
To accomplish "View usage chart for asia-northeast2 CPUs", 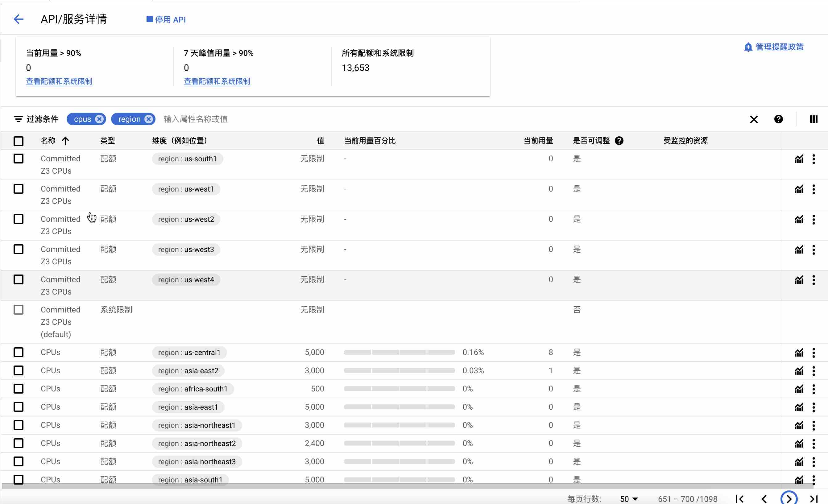I will pos(799,443).
